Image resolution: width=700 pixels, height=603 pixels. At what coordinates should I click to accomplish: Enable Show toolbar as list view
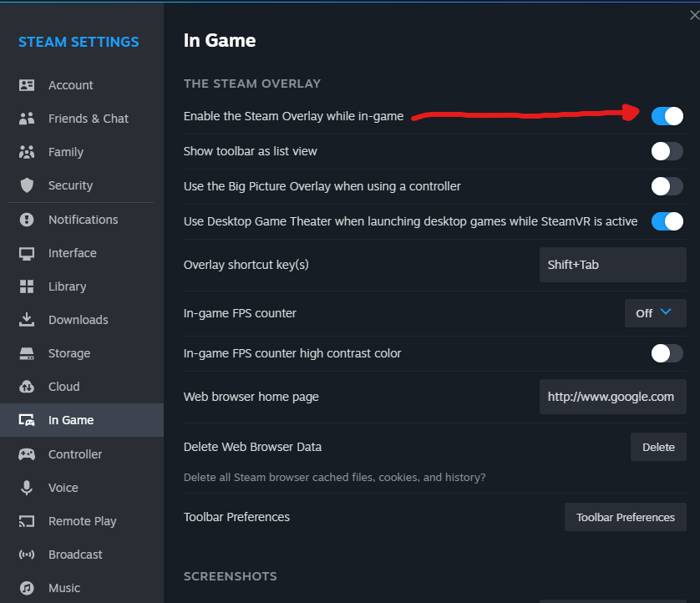[x=667, y=151]
